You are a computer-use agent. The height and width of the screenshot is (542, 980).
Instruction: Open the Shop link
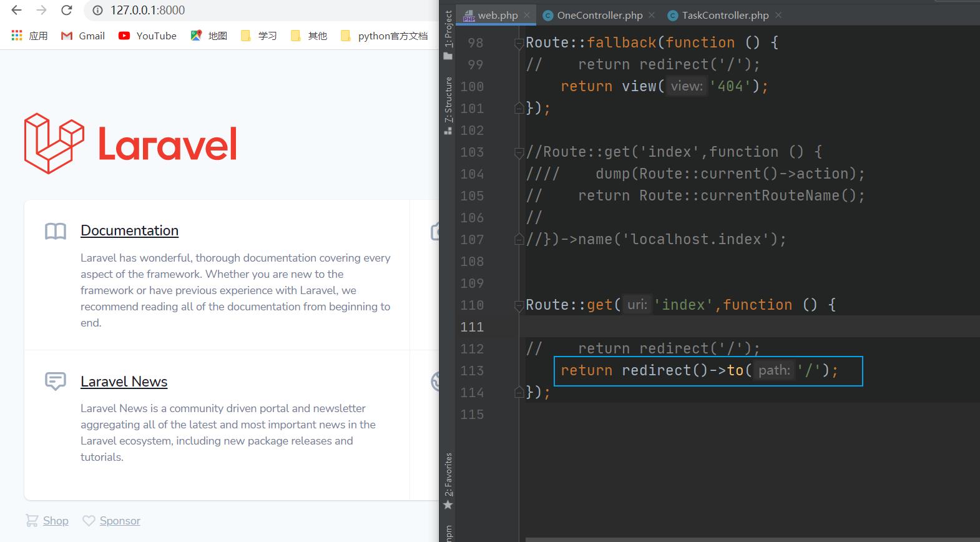(x=56, y=521)
